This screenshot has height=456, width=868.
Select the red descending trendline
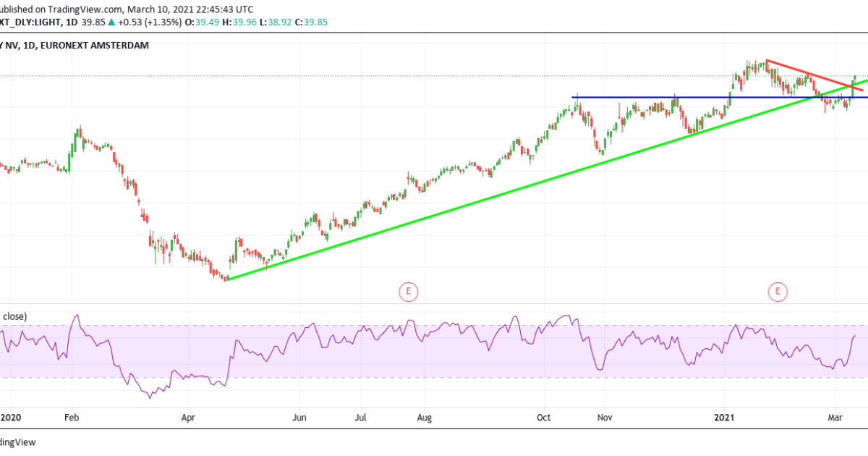(x=814, y=75)
